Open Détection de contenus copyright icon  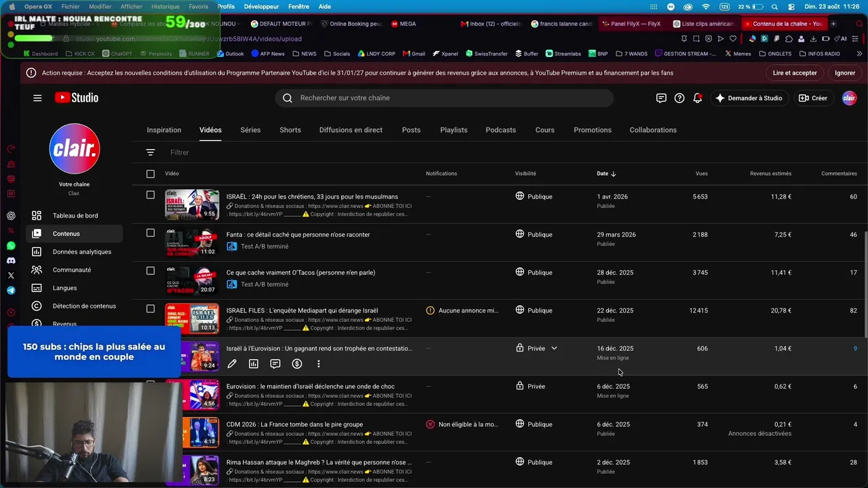[x=37, y=306]
